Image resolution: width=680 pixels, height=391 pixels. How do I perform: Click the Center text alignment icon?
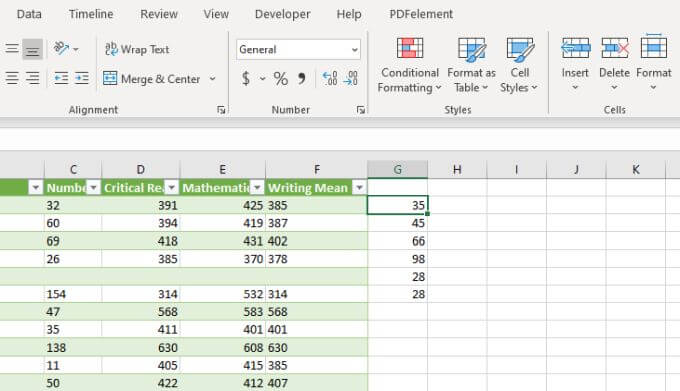coord(12,78)
